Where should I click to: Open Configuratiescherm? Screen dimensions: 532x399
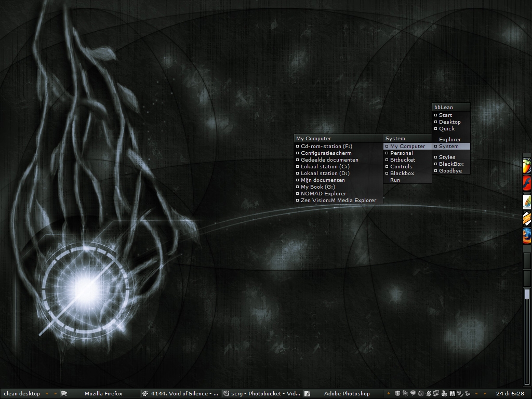pyautogui.click(x=338, y=153)
